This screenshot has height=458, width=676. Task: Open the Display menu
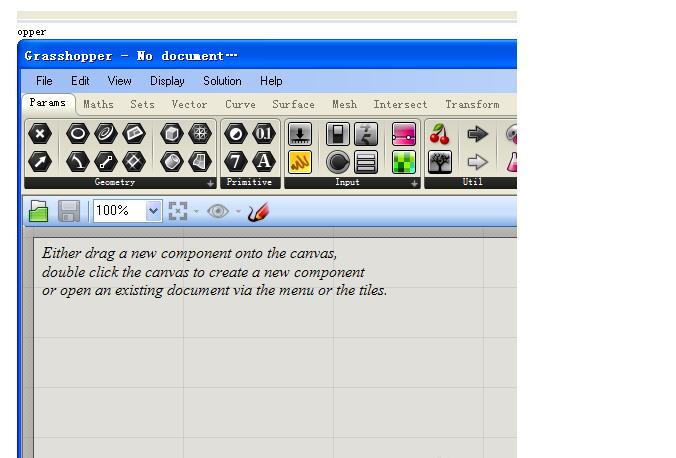click(x=167, y=81)
